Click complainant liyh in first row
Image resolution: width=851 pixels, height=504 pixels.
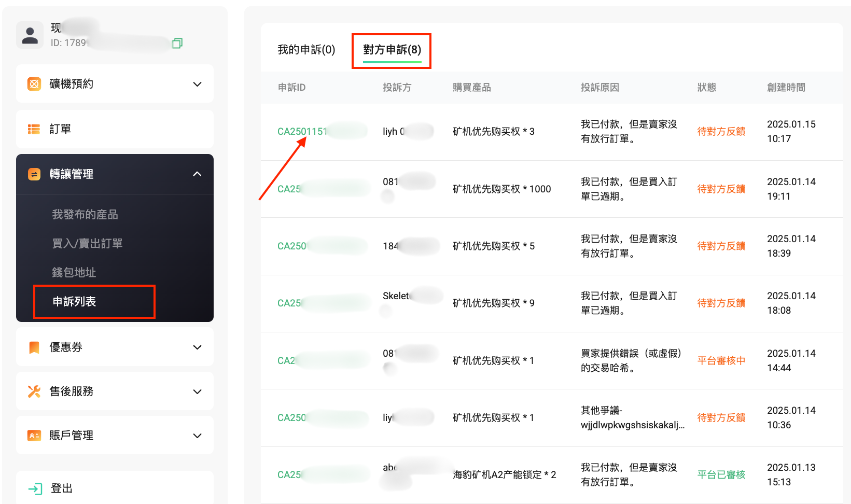(x=393, y=132)
